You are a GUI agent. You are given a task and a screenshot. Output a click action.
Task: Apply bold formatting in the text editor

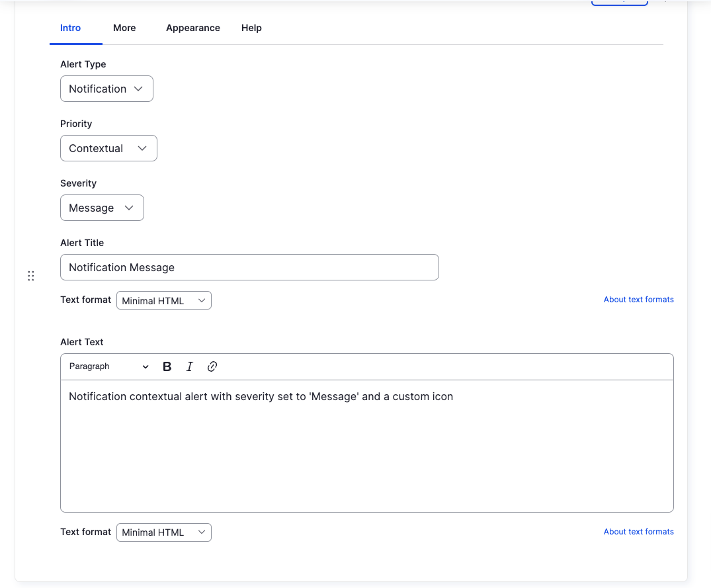167,366
